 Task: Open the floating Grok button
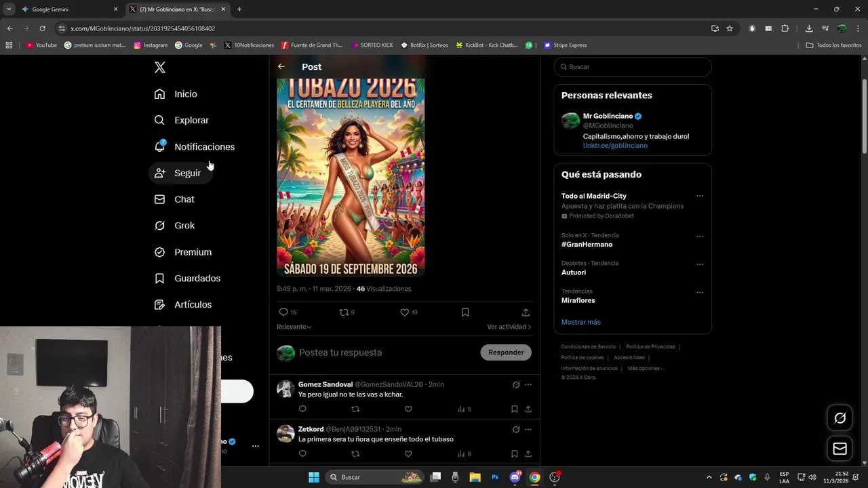840,418
